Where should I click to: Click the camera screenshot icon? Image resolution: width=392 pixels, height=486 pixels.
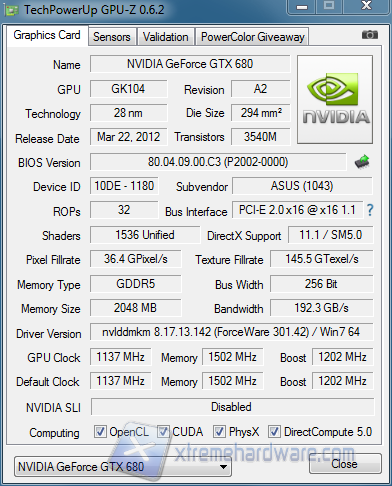(370, 34)
